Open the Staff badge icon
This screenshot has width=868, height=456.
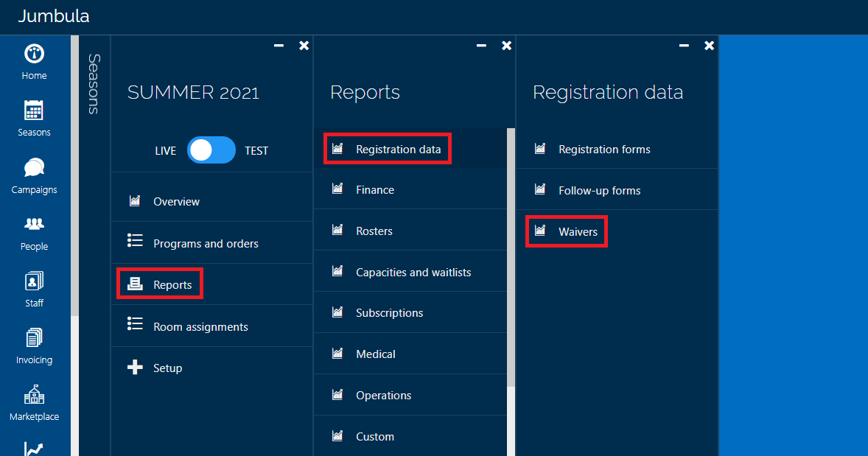click(35, 281)
